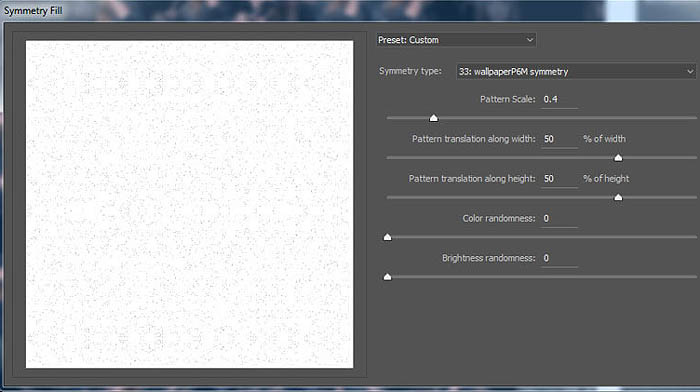Click the Brightness randomness label
The height and width of the screenshot is (392, 700).
(x=488, y=258)
